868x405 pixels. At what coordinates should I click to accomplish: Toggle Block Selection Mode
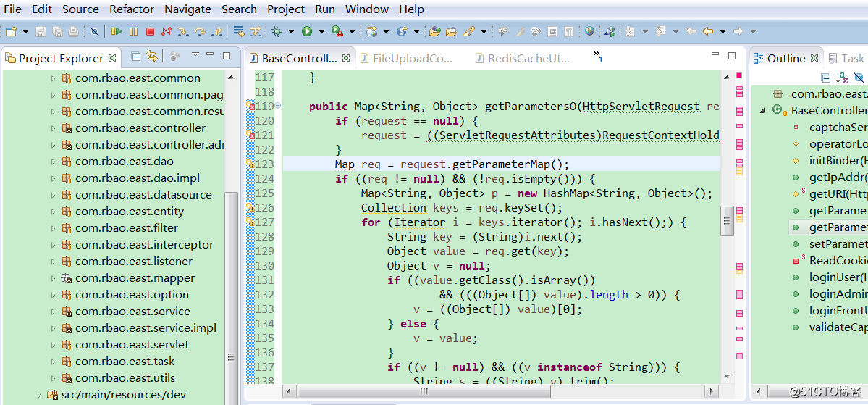tap(552, 32)
